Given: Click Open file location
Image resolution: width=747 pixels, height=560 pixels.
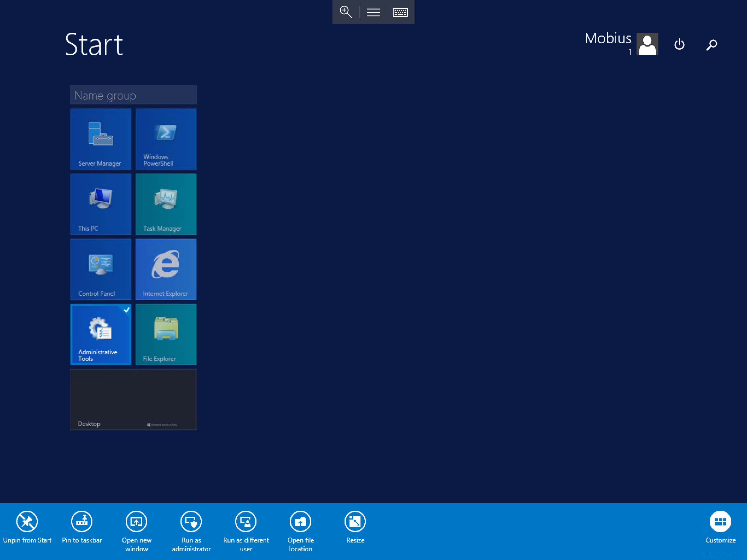Looking at the screenshot, I should click(x=300, y=531).
